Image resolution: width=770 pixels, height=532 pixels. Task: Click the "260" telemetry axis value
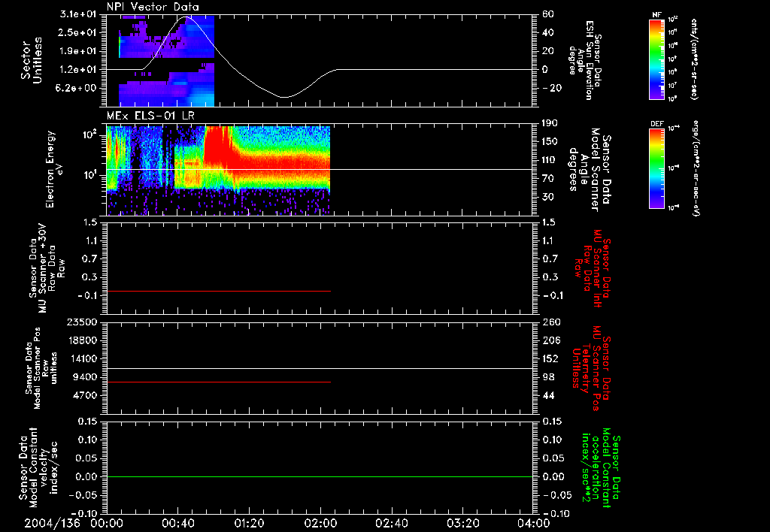tap(550, 322)
